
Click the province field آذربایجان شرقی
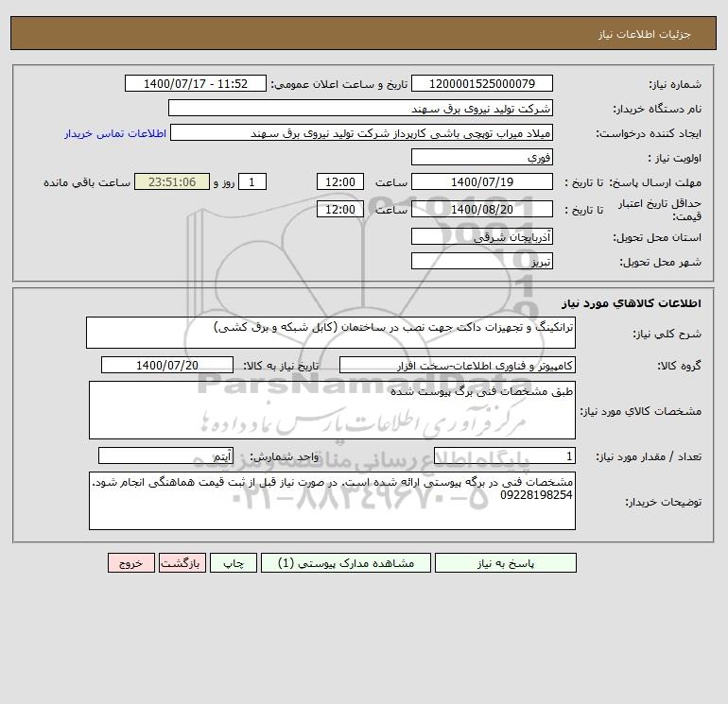[482, 236]
